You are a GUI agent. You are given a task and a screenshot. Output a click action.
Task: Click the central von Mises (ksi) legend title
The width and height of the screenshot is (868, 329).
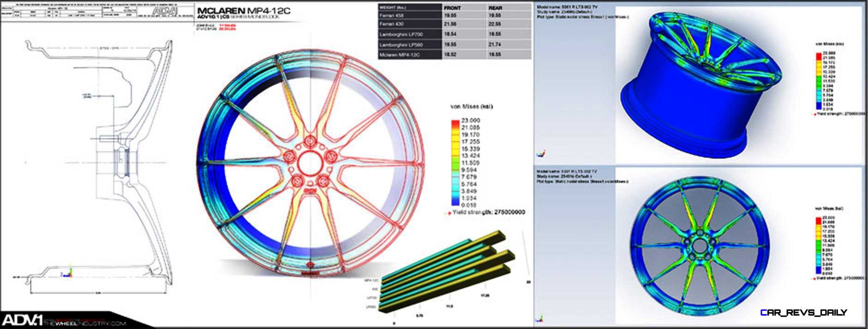[x=471, y=106]
